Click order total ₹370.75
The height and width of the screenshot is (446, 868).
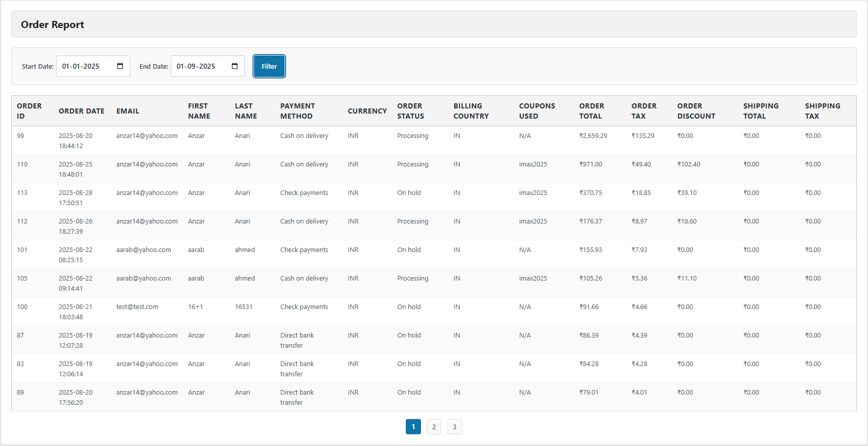tap(591, 193)
